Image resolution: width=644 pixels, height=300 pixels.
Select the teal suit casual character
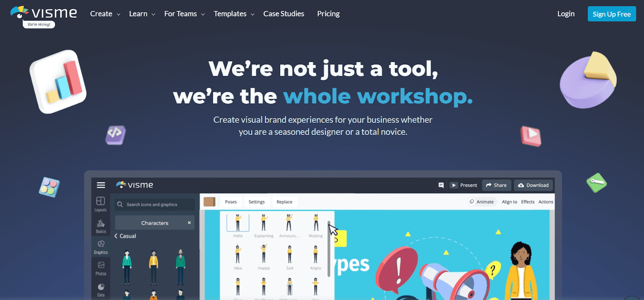(x=180, y=267)
